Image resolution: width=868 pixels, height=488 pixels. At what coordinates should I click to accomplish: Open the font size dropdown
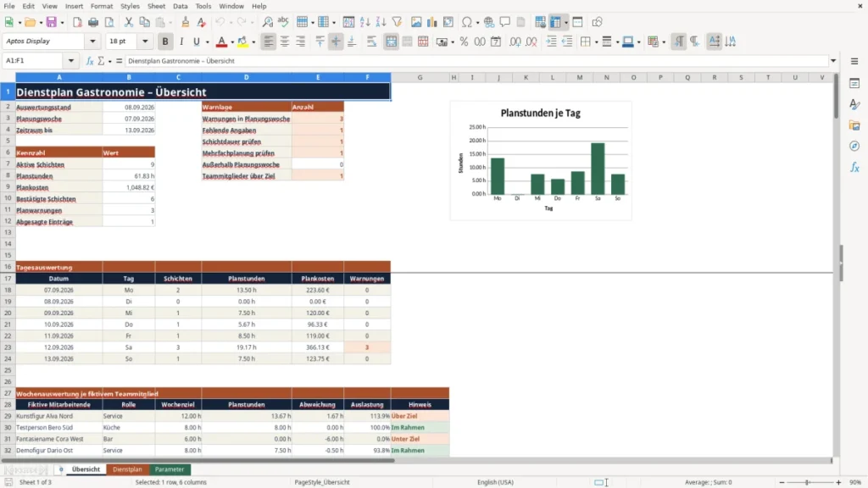tap(145, 42)
